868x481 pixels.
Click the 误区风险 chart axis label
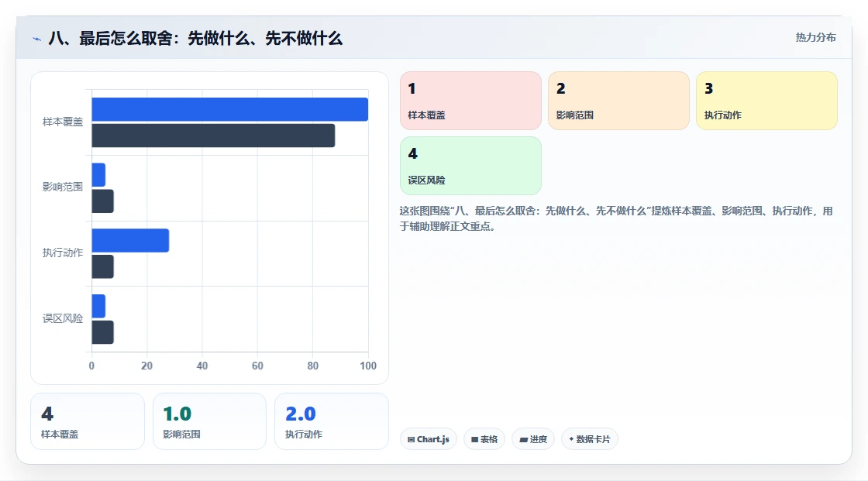tap(63, 318)
